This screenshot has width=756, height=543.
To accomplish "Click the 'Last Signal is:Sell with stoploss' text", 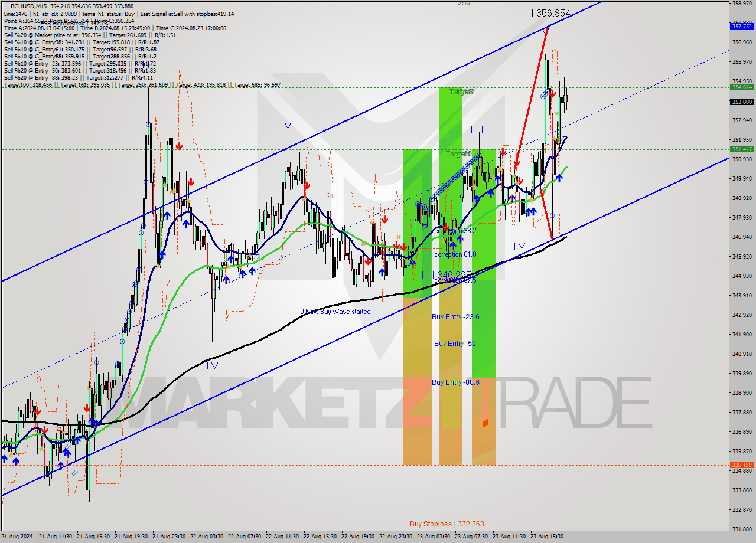I will pos(188,14).
